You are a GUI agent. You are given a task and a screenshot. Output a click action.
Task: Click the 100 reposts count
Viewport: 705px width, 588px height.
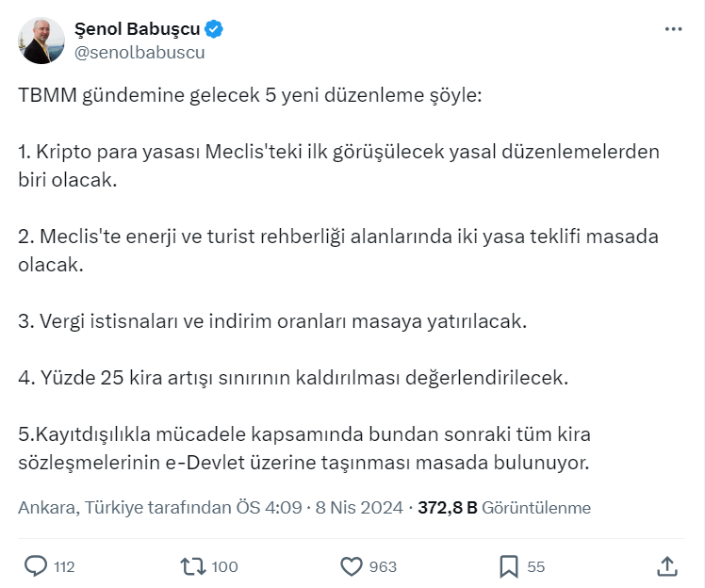224,566
